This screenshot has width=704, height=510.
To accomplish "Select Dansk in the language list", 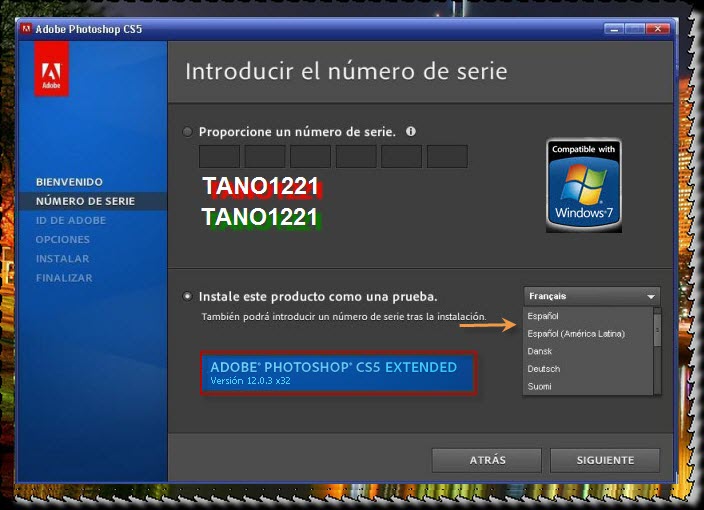I will click(x=539, y=351).
